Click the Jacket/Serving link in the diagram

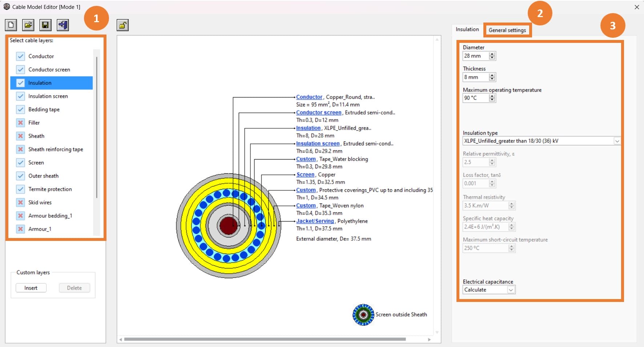(x=315, y=221)
